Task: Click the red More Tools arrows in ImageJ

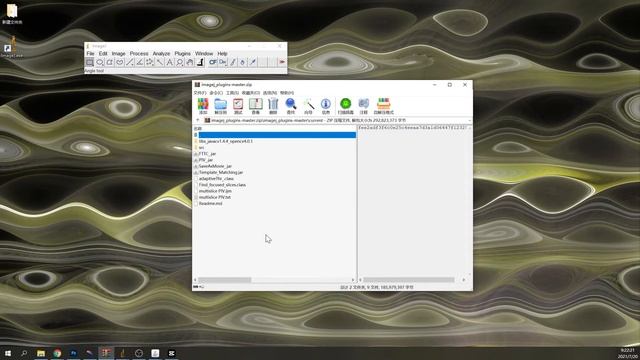Action: pyautogui.click(x=282, y=62)
